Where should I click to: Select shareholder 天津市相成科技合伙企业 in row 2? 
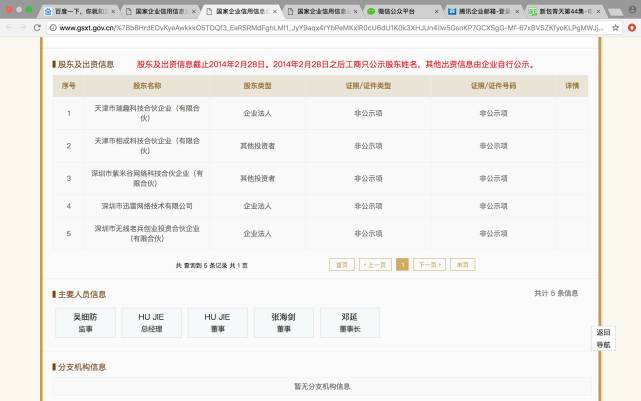tap(147, 146)
